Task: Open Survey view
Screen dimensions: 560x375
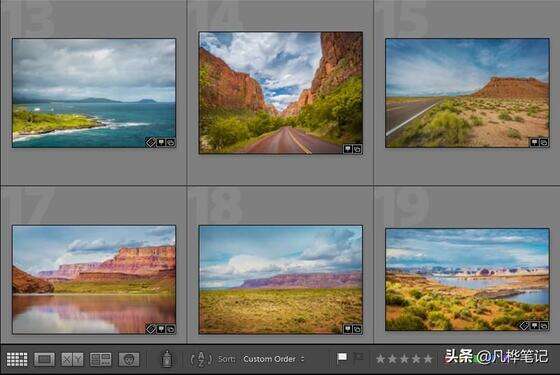Action: [x=100, y=359]
